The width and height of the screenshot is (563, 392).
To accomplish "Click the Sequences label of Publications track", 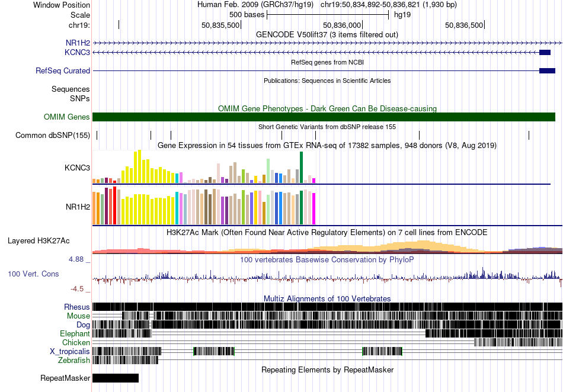I will 71,89.
